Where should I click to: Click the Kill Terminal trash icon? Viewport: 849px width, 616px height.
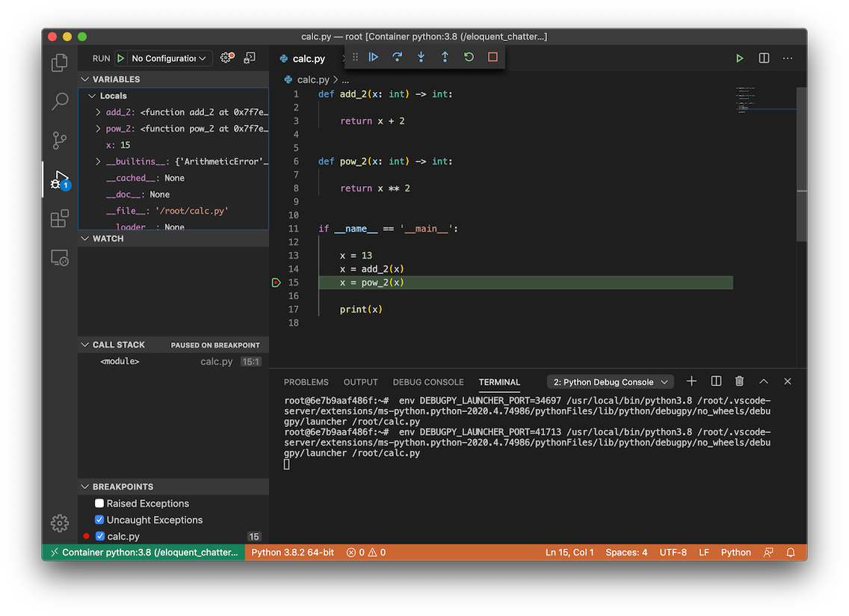click(x=739, y=381)
